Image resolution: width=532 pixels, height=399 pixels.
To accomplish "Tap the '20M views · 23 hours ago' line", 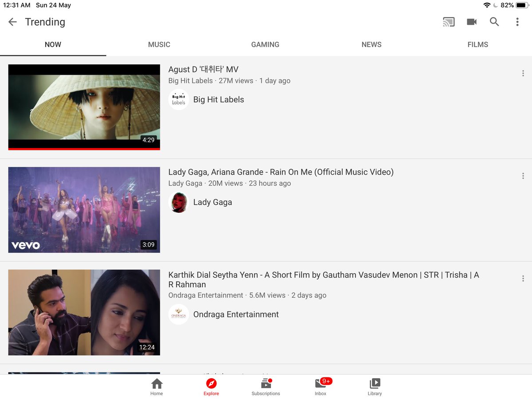I will [250, 183].
